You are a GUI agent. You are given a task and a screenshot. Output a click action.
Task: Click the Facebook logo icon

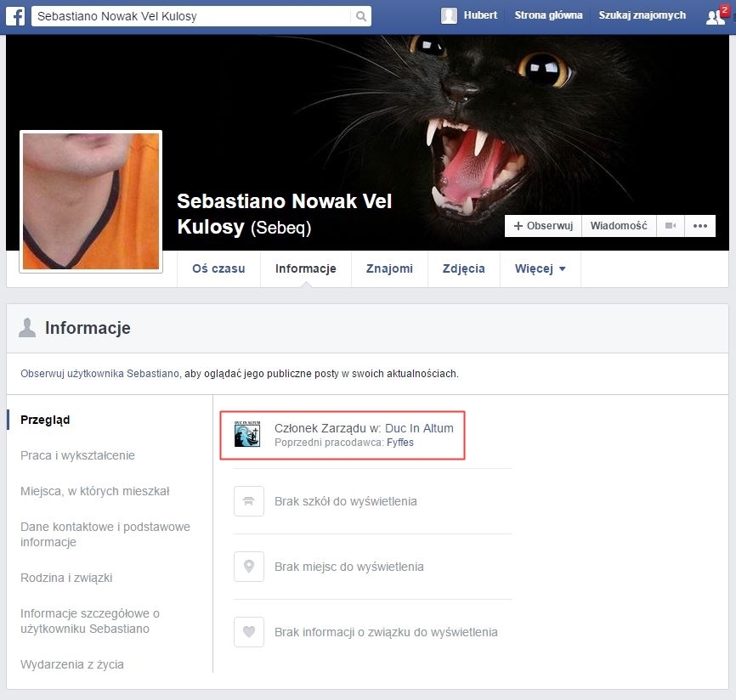(15, 16)
